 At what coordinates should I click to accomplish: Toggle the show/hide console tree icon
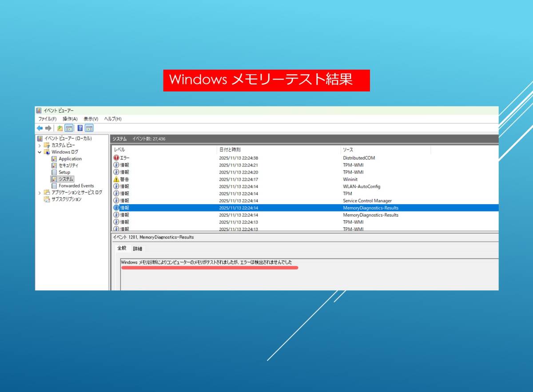point(69,128)
